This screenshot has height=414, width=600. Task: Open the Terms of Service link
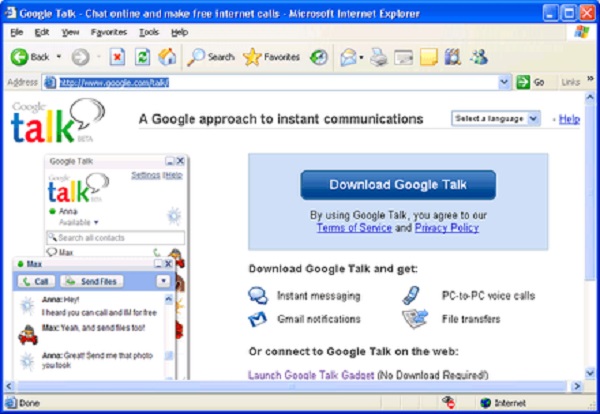(353, 228)
